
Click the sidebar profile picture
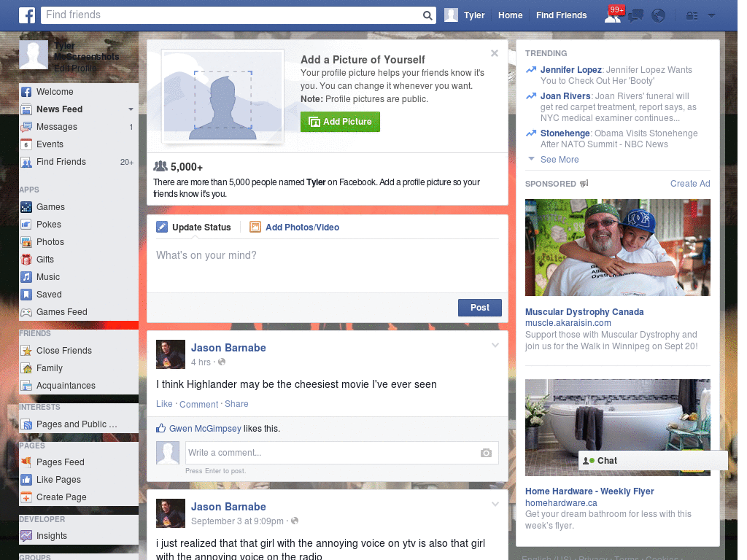pos(34,55)
